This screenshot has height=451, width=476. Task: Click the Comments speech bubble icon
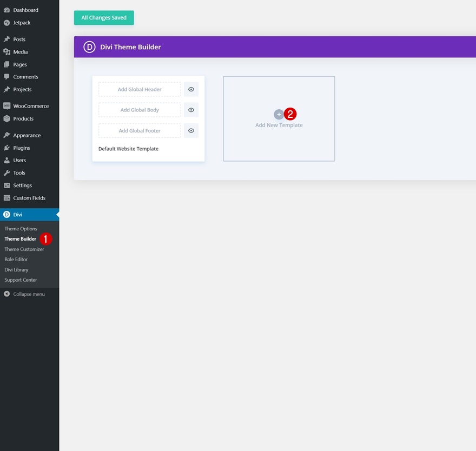point(6,77)
